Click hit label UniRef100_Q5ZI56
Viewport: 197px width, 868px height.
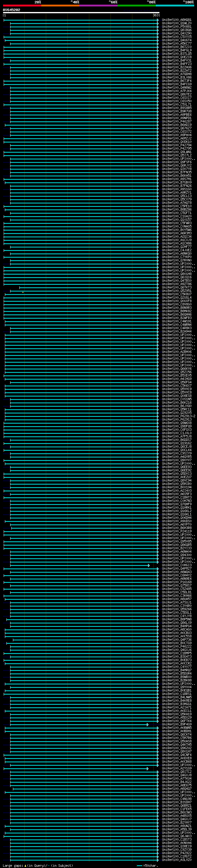176,372
